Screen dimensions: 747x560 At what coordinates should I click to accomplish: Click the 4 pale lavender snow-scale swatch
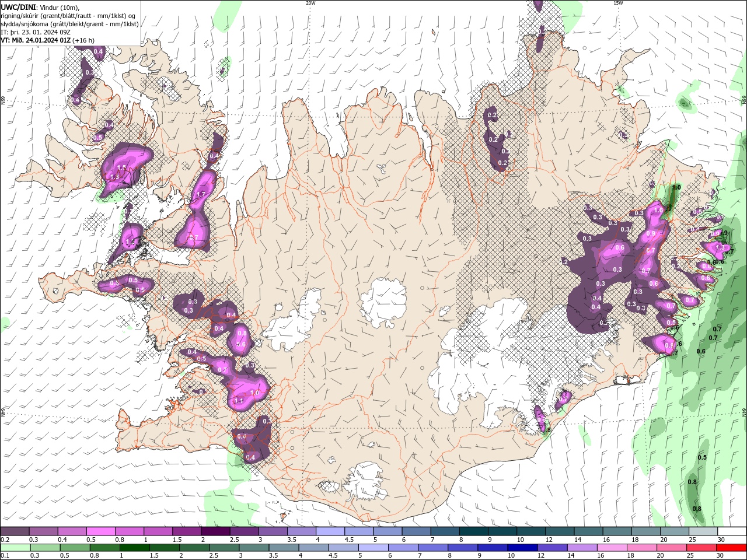[330, 531]
